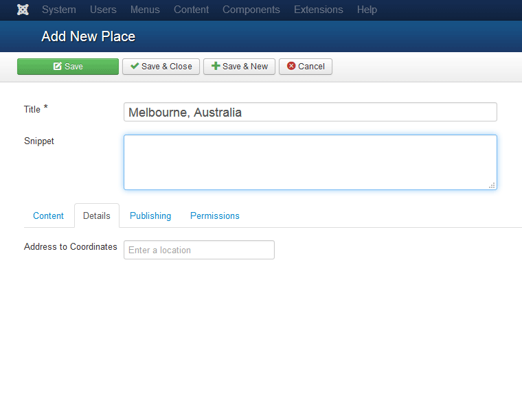Grab the Snippet textarea resize handle

[492, 185]
